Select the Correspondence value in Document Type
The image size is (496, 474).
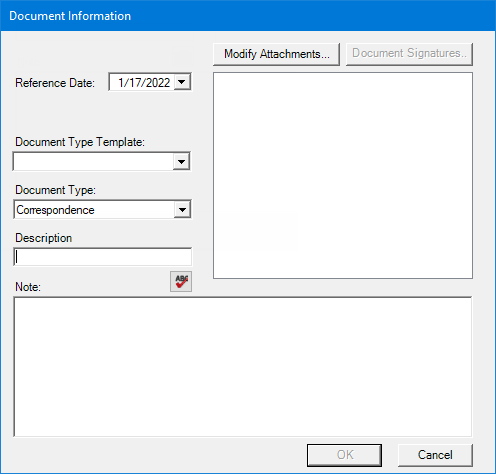coord(55,210)
